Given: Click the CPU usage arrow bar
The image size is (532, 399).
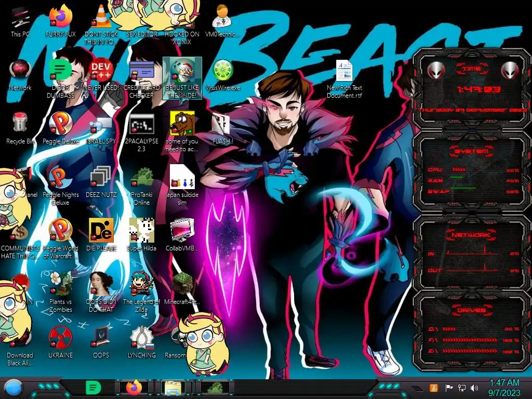Looking at the screenshot, I should coord(459,170).
